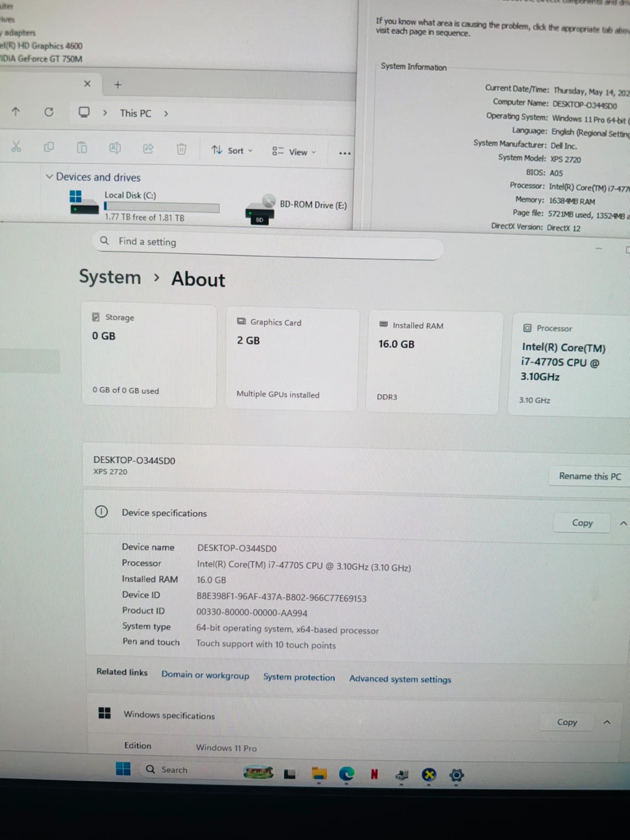The width and height of the screenshot is (630, 840).
Task: Click the Device specifications info icon
Action: click(101, 512)
